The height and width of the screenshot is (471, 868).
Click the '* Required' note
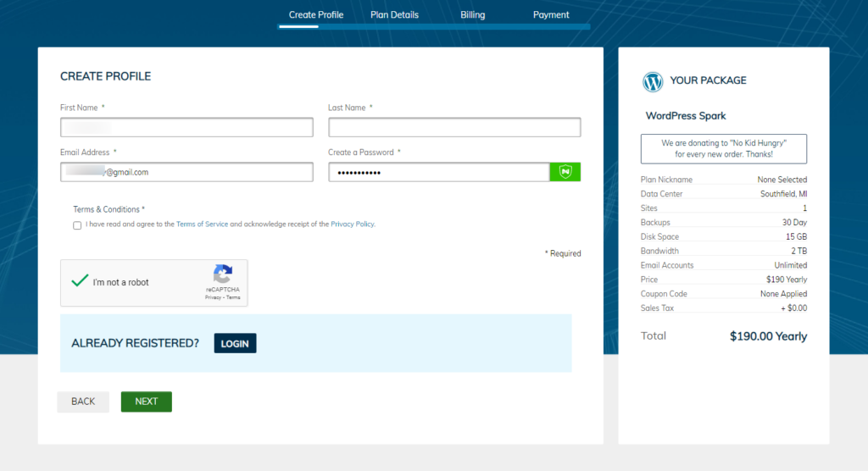click(563, 253)
